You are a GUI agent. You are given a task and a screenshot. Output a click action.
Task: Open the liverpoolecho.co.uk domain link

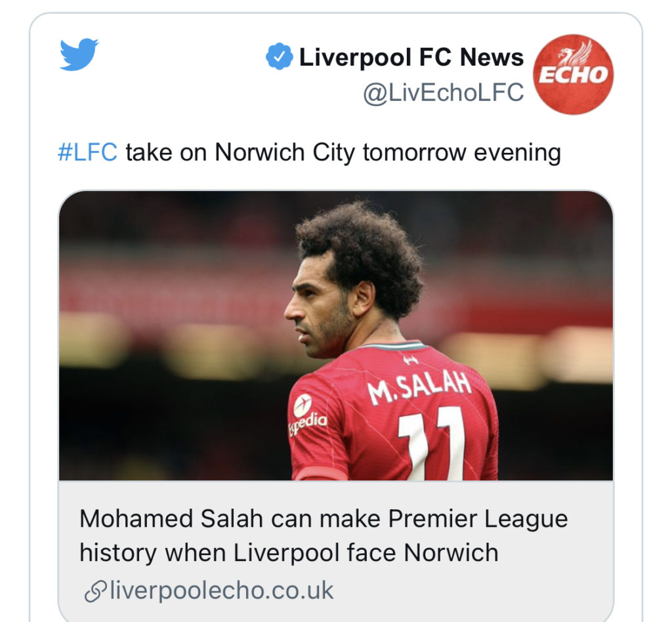(222, 591)
